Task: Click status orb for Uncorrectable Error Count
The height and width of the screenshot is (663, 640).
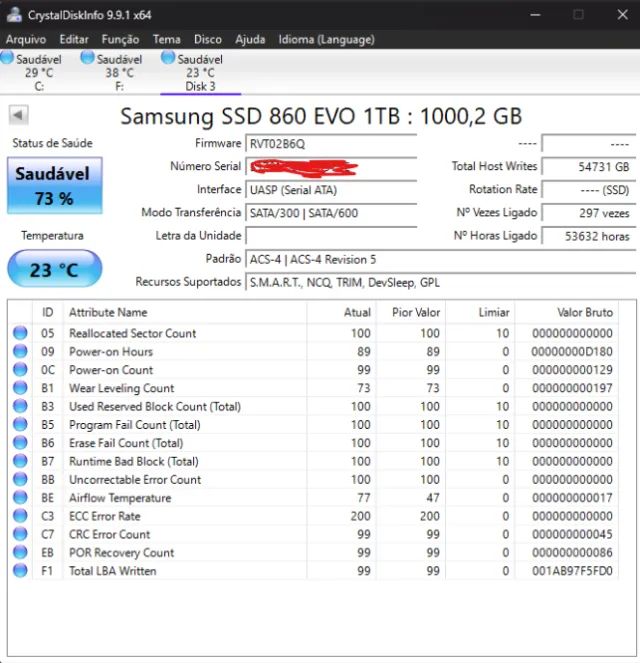Action: pyautogui.click(x=20, y=479)
